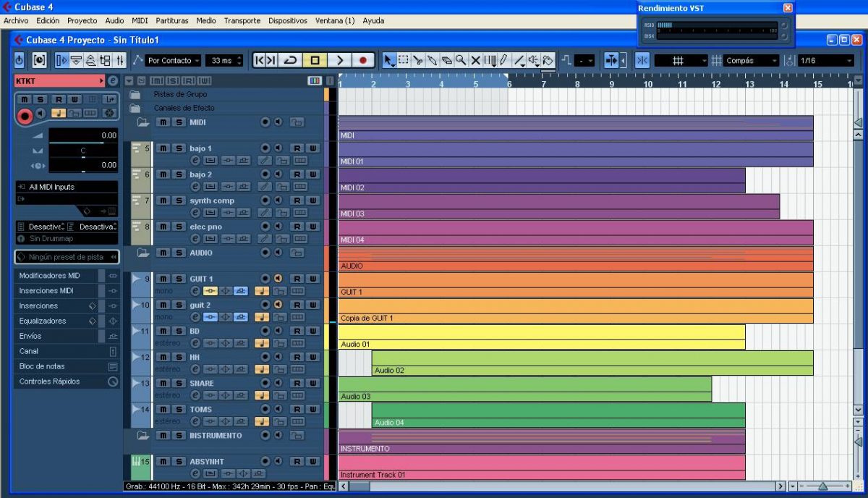868x498 pixels.
Task: Mute the bajo 1 track
Action: 164,148
